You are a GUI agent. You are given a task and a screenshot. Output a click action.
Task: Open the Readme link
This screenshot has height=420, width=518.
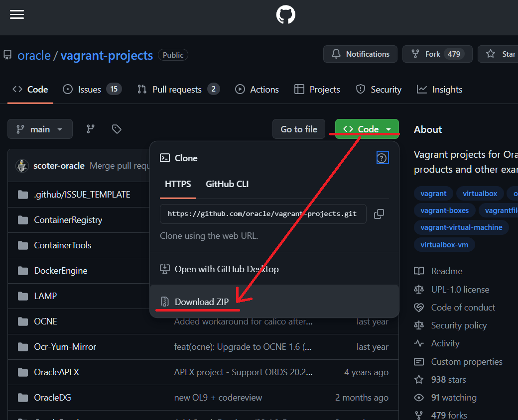point(438,271)
